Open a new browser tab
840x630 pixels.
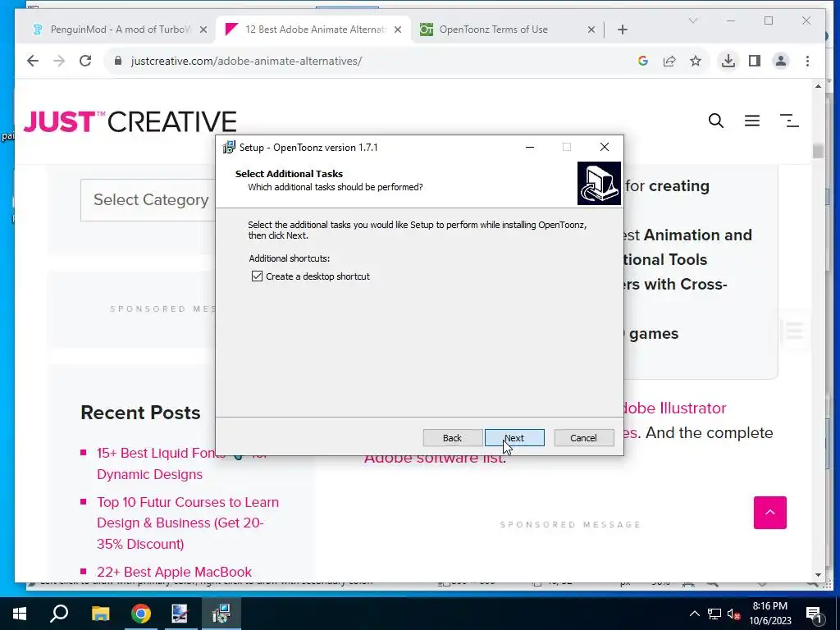(x=623, y=30)
